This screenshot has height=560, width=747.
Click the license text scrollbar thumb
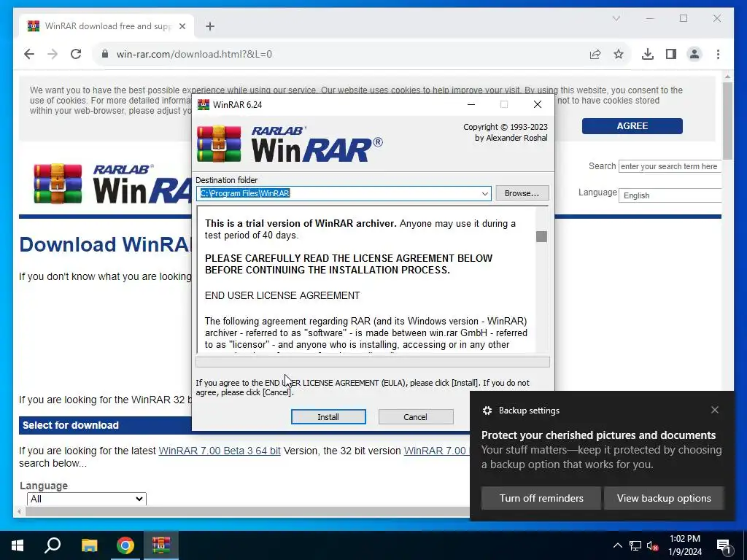541,237
